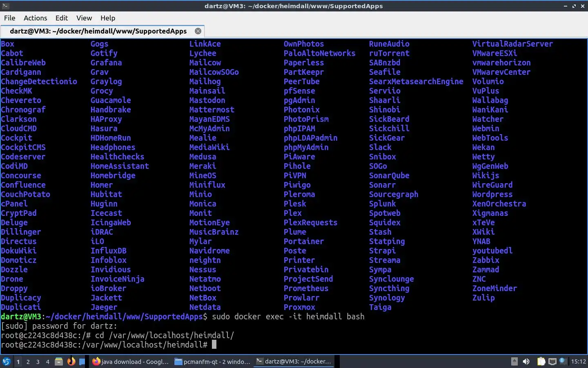Click the Zulip directory name
588x368 pixels.
483,298
